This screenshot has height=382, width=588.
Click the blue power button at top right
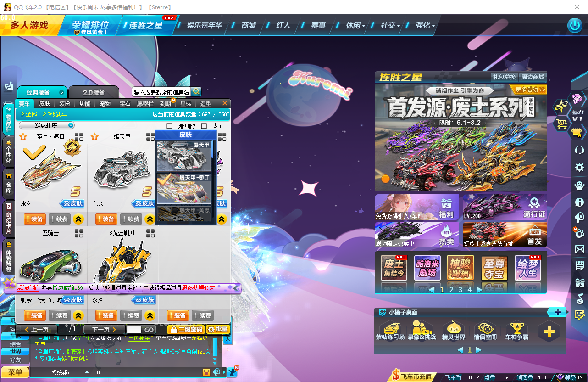pos(575,25)
